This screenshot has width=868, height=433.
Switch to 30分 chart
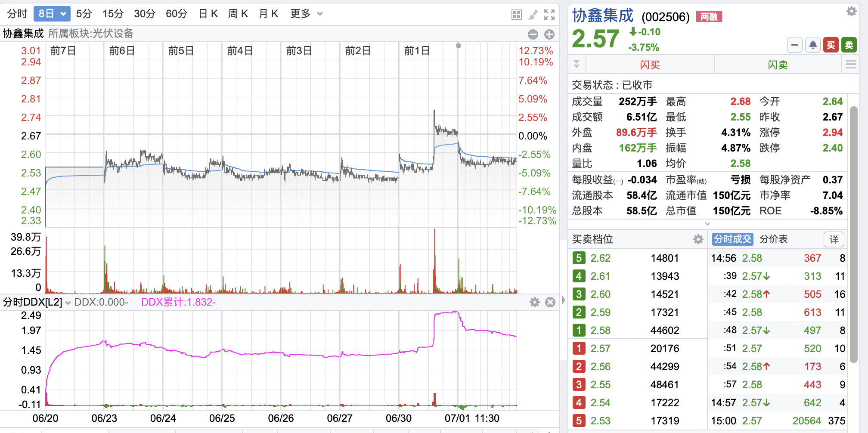(x=145, y=14)
